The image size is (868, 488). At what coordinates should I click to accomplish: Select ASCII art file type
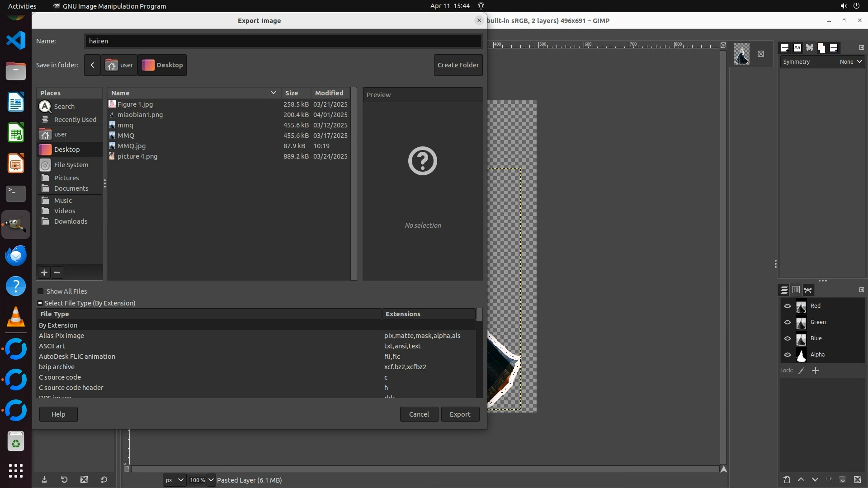point(52,346)
